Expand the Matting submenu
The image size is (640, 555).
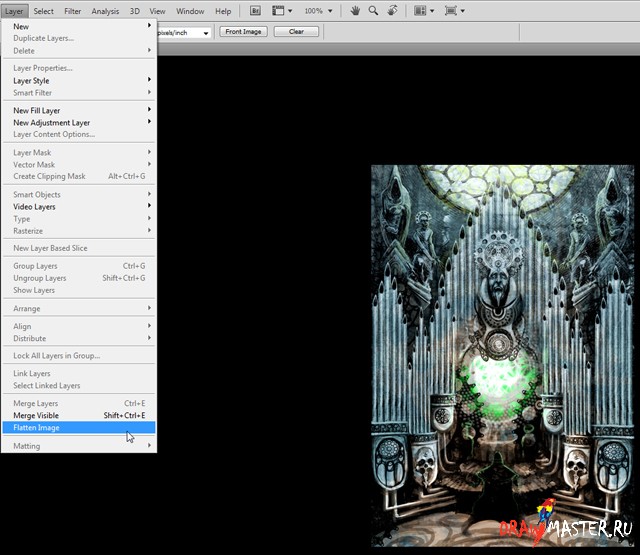[79, 446]
